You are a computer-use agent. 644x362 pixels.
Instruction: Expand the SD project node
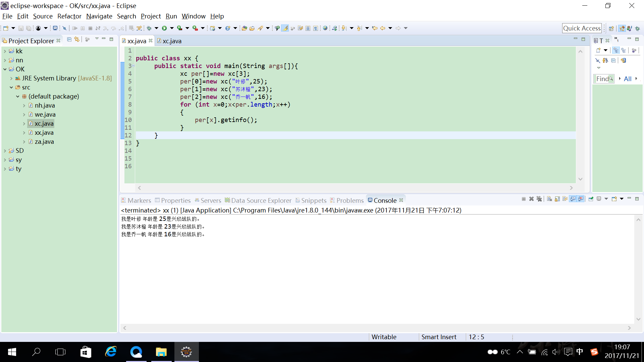tap(5, 150)
